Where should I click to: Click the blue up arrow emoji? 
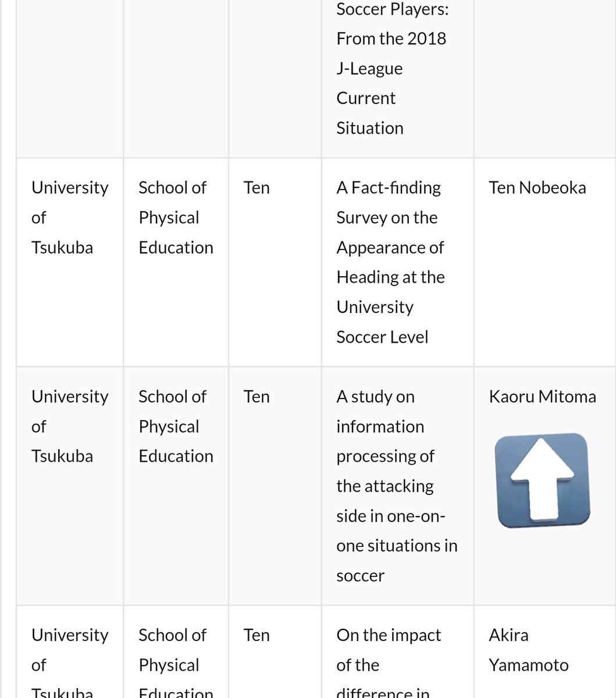pos(542,480)
